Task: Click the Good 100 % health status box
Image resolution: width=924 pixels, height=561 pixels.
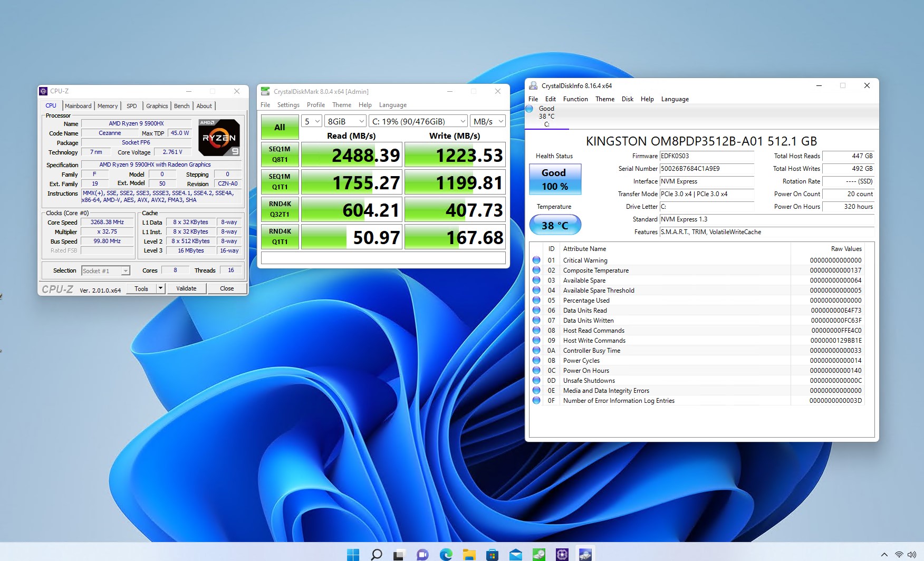Action: click(x=555, y=179)
